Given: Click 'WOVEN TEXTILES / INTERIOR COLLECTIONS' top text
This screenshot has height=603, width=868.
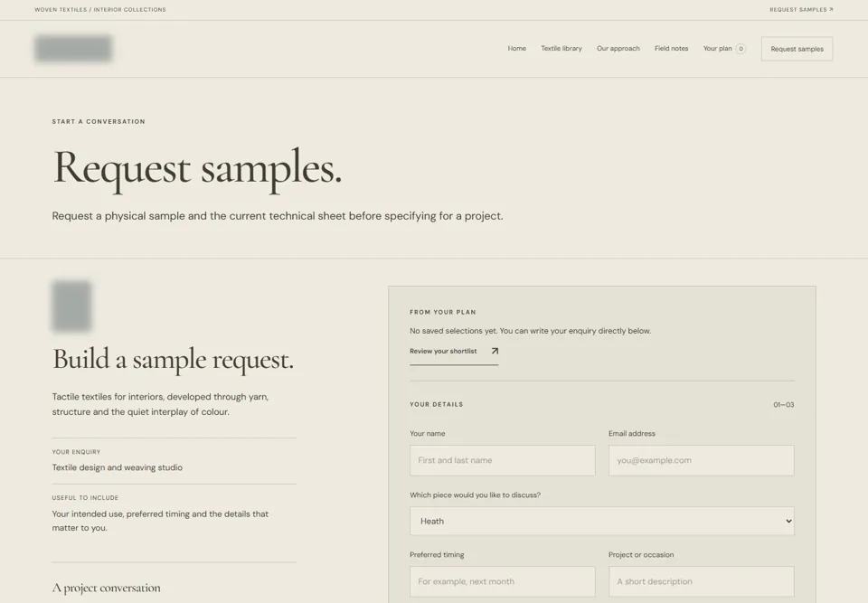Looking at the screenshot, I should coord(100,9).
